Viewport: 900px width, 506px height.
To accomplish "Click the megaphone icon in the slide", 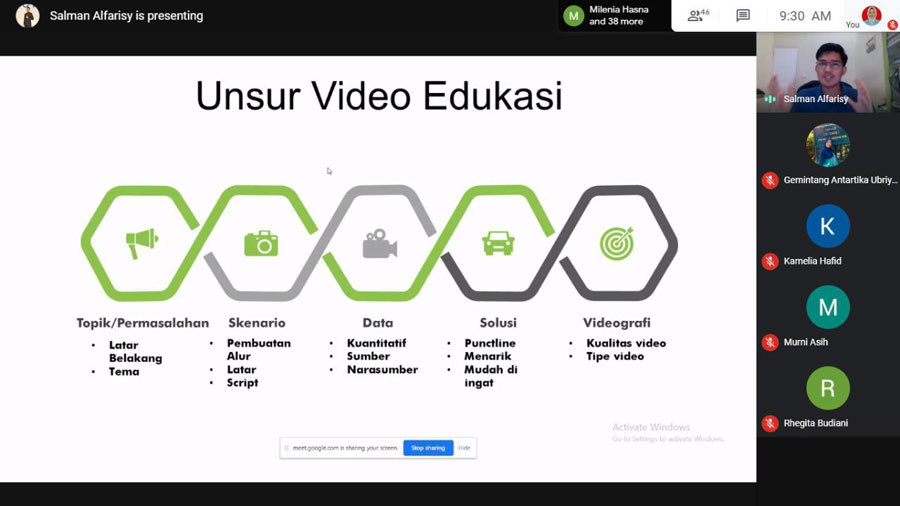I will coord(142,243).
